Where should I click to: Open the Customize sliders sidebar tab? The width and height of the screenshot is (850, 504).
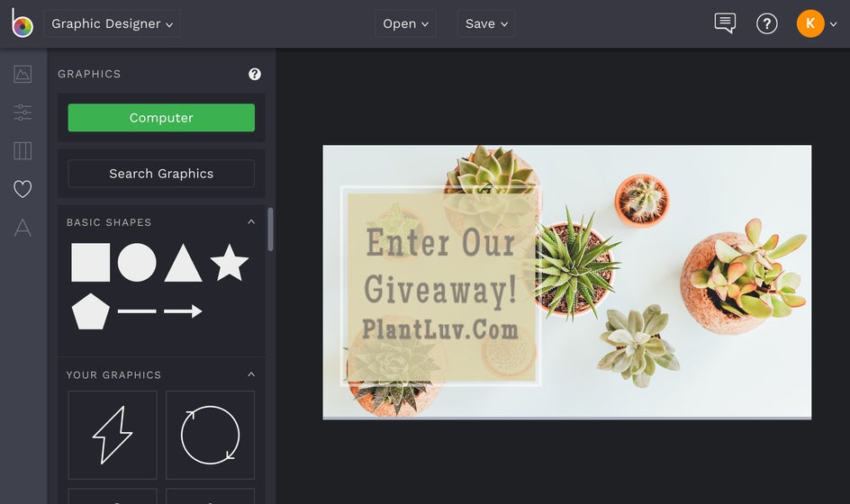point(23,112)
